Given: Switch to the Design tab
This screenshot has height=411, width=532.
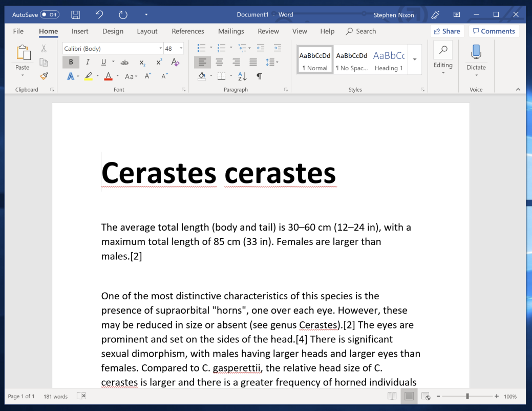Looking at the screenshot, I should pyautogui.click(x=113, y=31).
